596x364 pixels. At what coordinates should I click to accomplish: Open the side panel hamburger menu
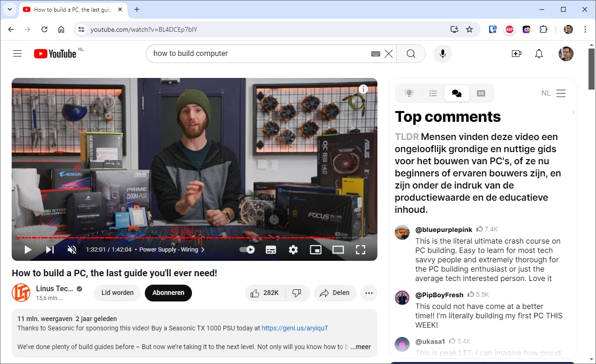coord(561,93)
